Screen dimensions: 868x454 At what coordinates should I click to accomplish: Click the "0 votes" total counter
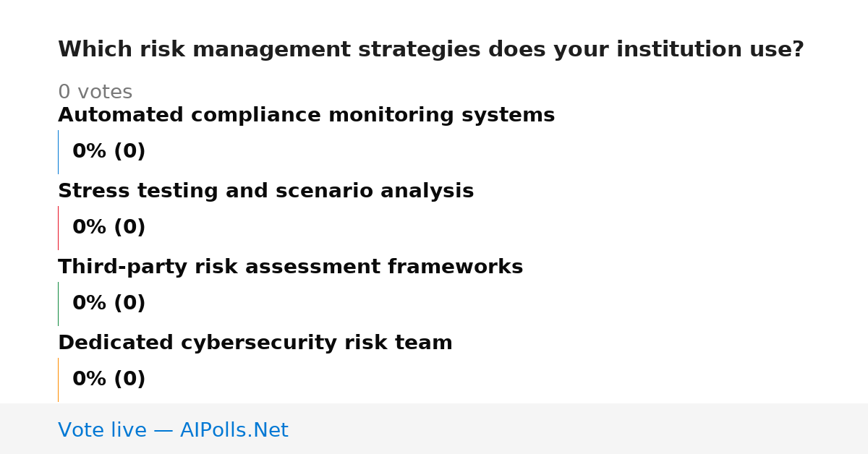[x=95, y=93]
